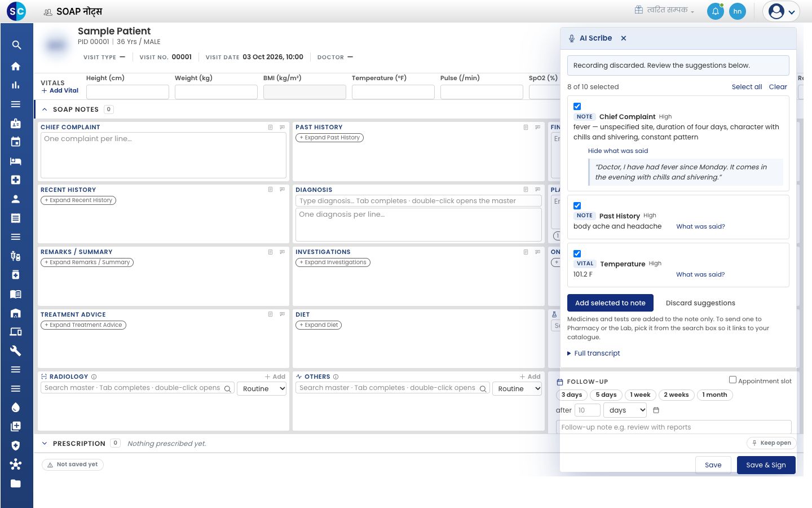812x508 pixels.
Task: Close the AI Scribe panel
Action: (624, 38)
